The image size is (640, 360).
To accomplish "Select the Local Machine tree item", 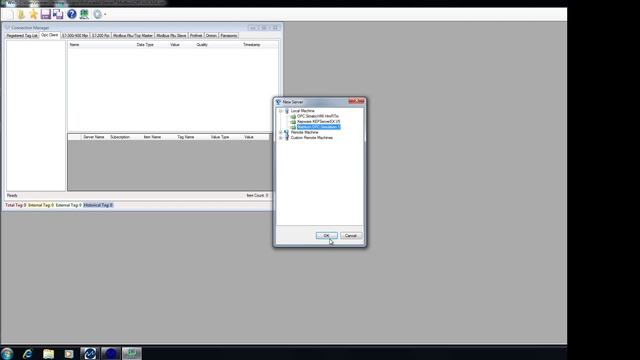I will [302, 111].
